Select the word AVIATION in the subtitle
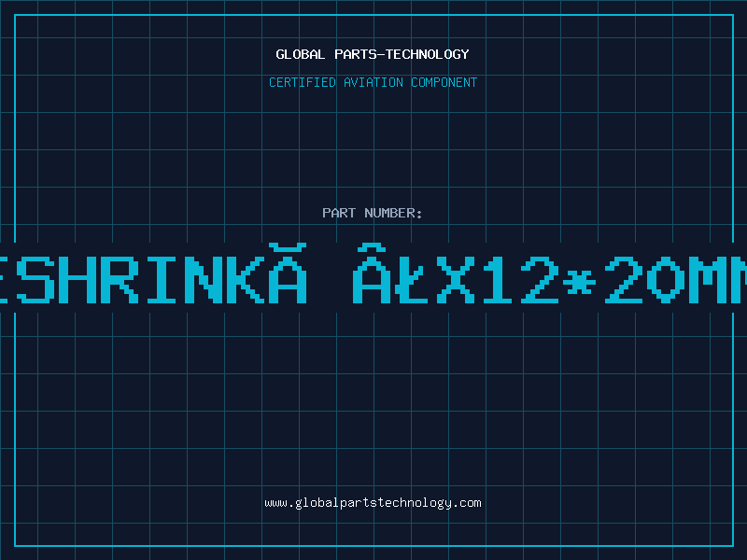The image size is (747, 560). (x=373, y=82)
